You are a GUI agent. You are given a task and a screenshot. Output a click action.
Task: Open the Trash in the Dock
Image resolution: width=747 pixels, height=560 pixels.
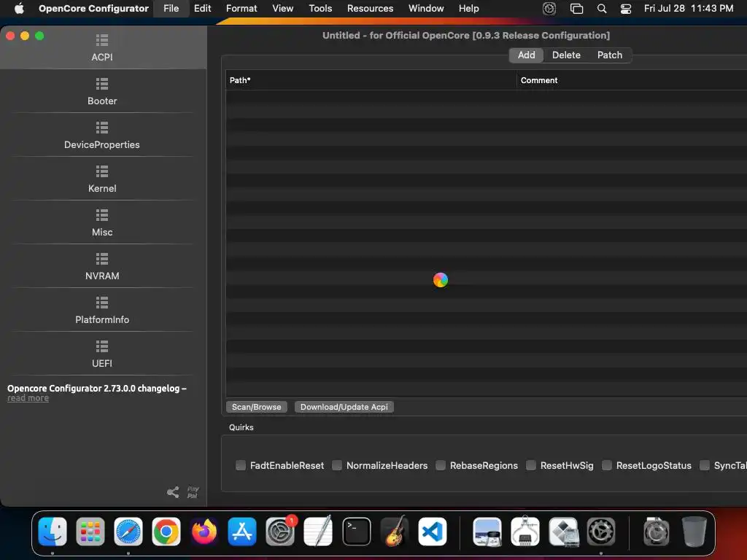point(694,532)
